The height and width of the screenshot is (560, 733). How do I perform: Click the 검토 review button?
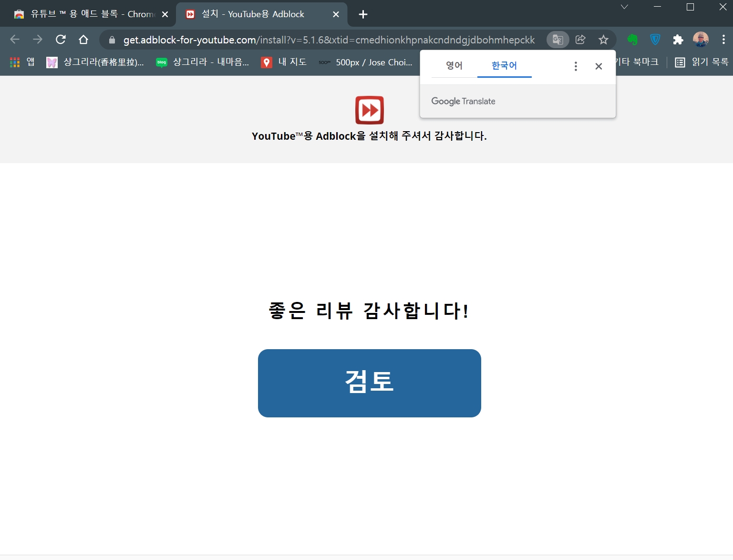(370, 383)
